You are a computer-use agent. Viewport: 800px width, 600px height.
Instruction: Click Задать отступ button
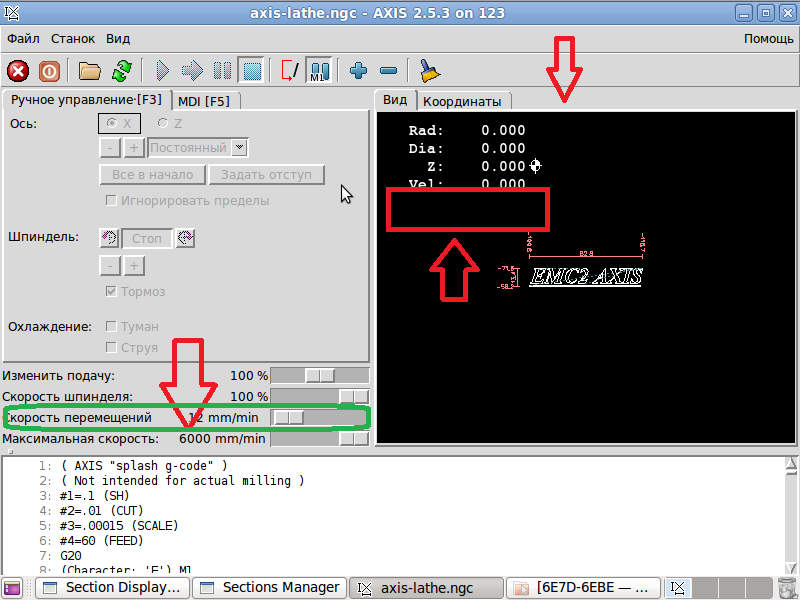pos(266,174)
